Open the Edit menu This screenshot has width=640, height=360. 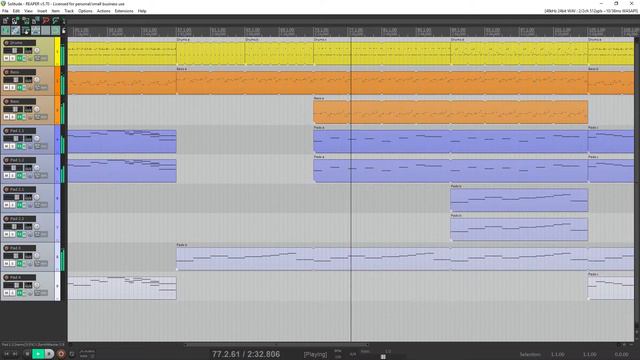16,11
